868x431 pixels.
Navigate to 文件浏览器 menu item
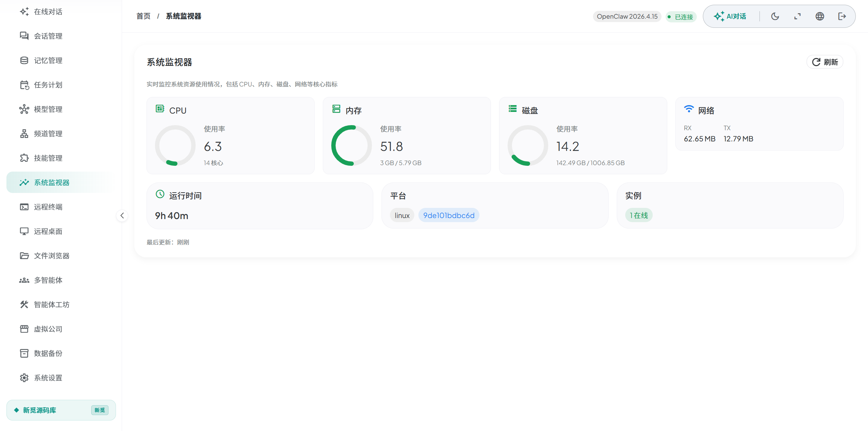(52, 256)
